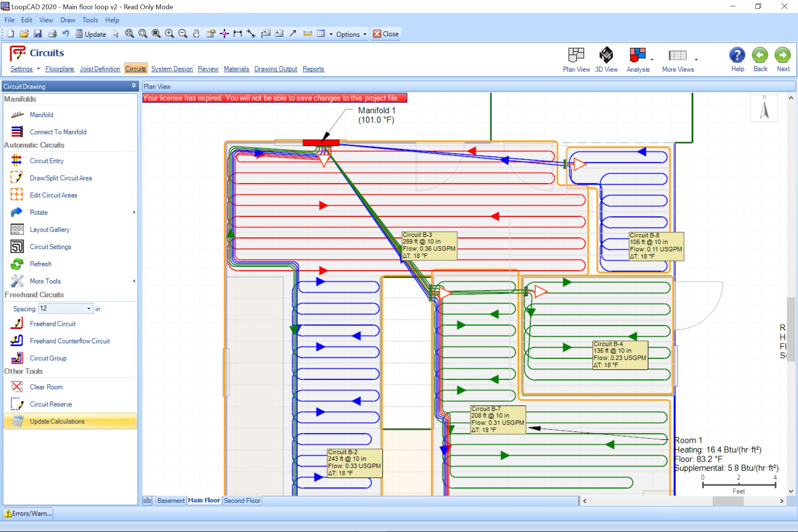
Task: Switch to the Second Floor tab
Action: (242, 500)
